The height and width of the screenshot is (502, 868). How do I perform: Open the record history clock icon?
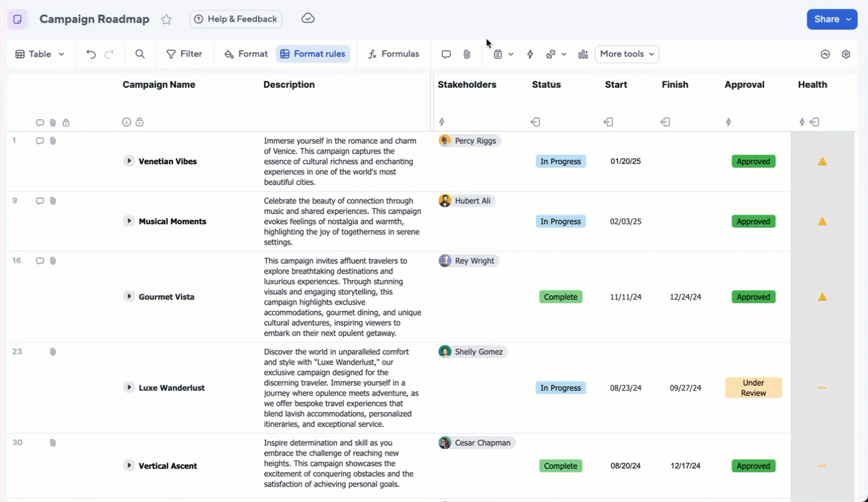825,54
